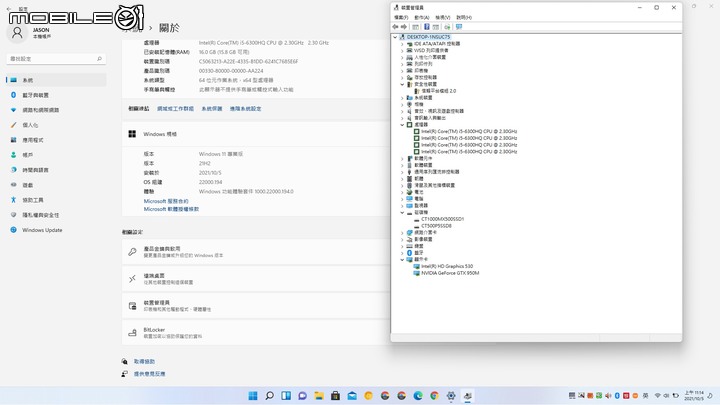Collapse the DESKTOP-1NSUC75 root node

395,37
